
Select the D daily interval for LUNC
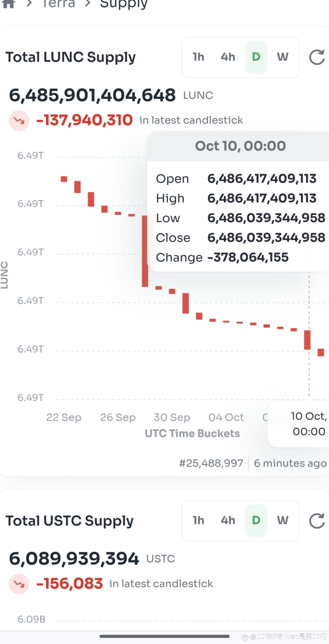(x=256, y=57)
